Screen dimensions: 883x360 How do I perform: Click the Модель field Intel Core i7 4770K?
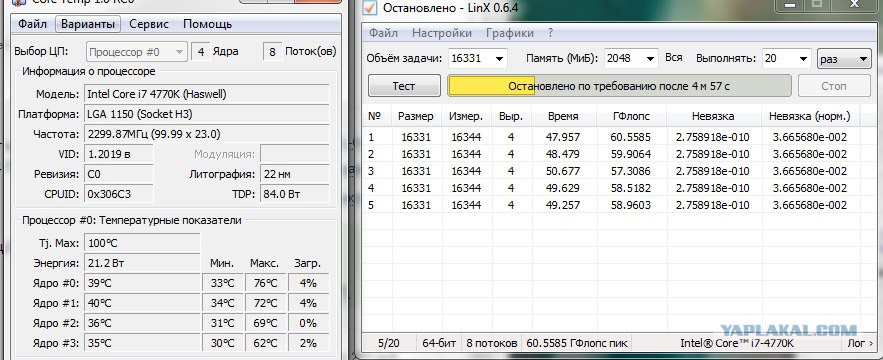pos(207,94)
